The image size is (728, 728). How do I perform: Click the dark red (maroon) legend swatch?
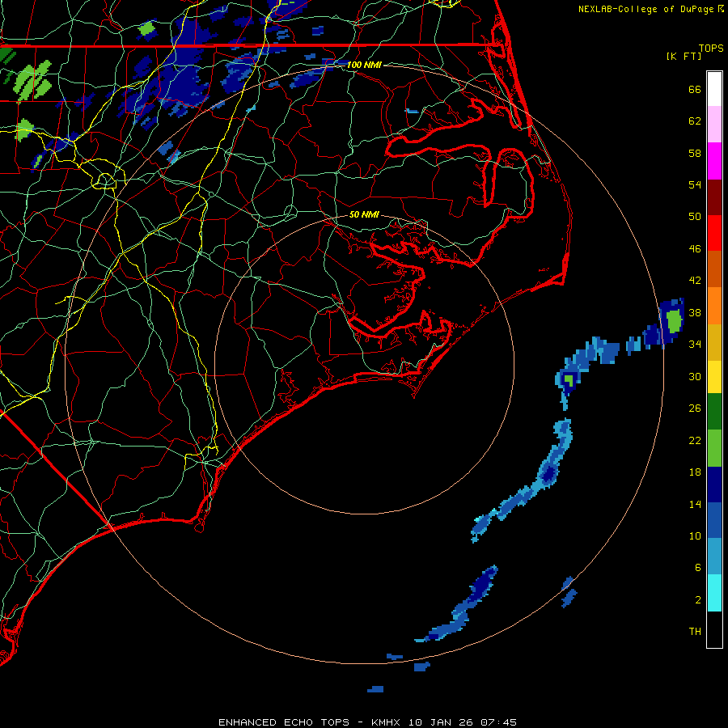coord(714,197)
